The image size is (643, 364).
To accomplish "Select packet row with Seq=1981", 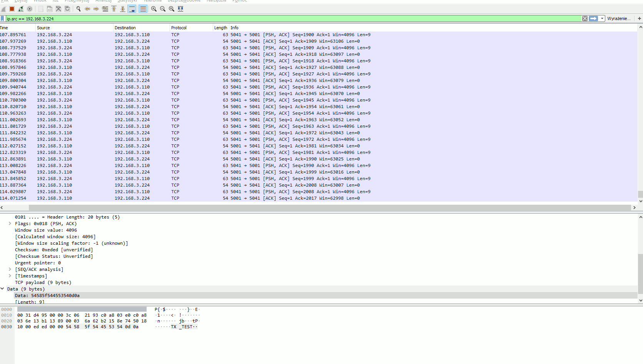I will click(x=319, y=152).
